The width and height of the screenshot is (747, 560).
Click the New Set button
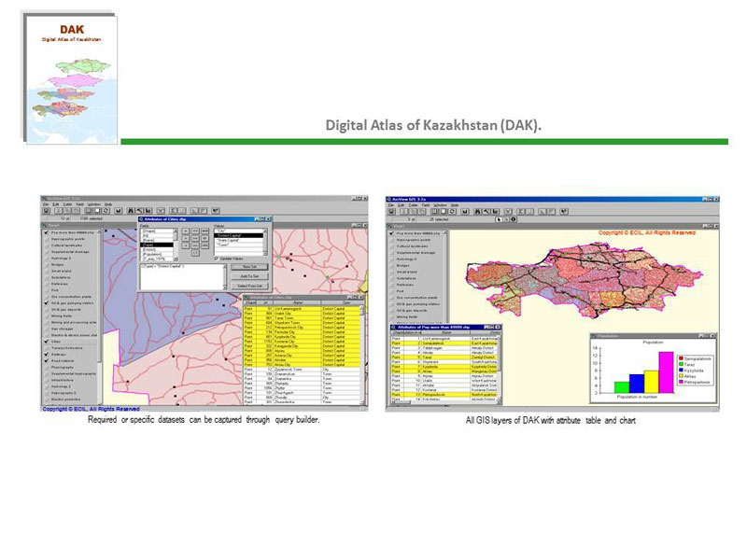(249, 267)
